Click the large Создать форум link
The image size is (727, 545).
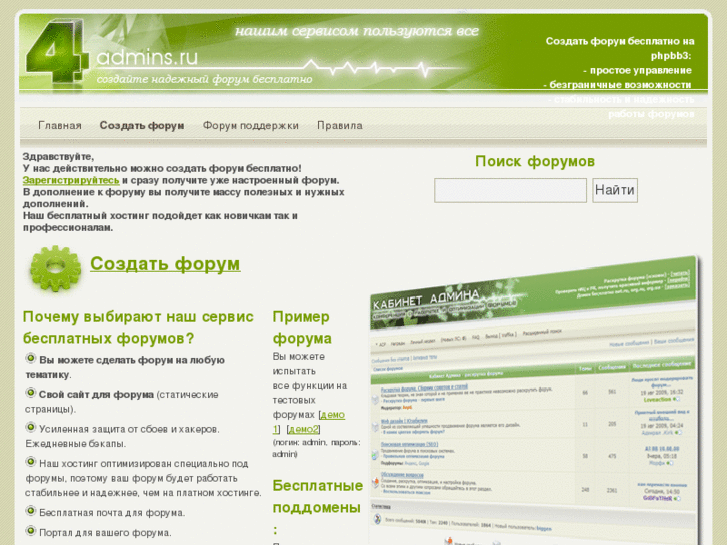(165, 264)
